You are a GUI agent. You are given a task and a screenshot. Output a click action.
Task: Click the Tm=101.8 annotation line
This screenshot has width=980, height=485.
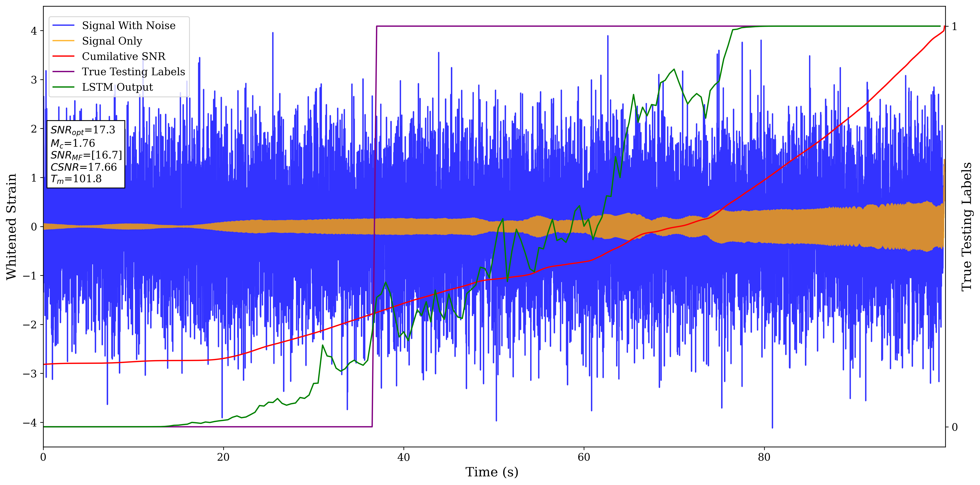(76, 179)
